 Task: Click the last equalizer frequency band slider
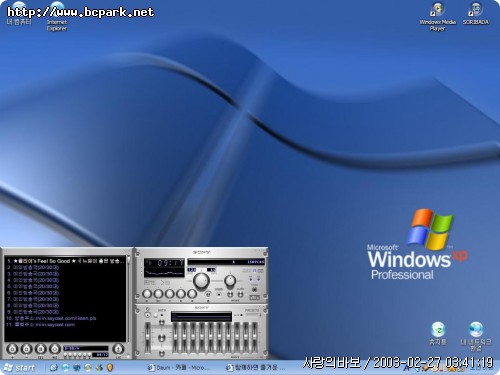pos(255,337)
